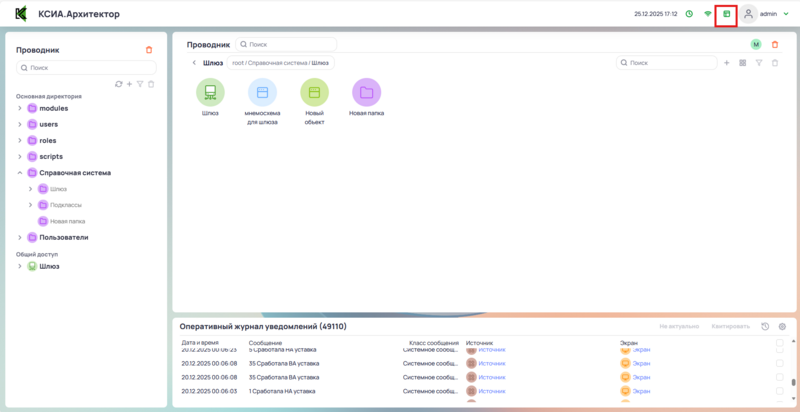This screenshot has height=412, width=800.
Task: Check the first '35 Сработала ВА уставка' row checkbox
Action: [x=780, y=363]
